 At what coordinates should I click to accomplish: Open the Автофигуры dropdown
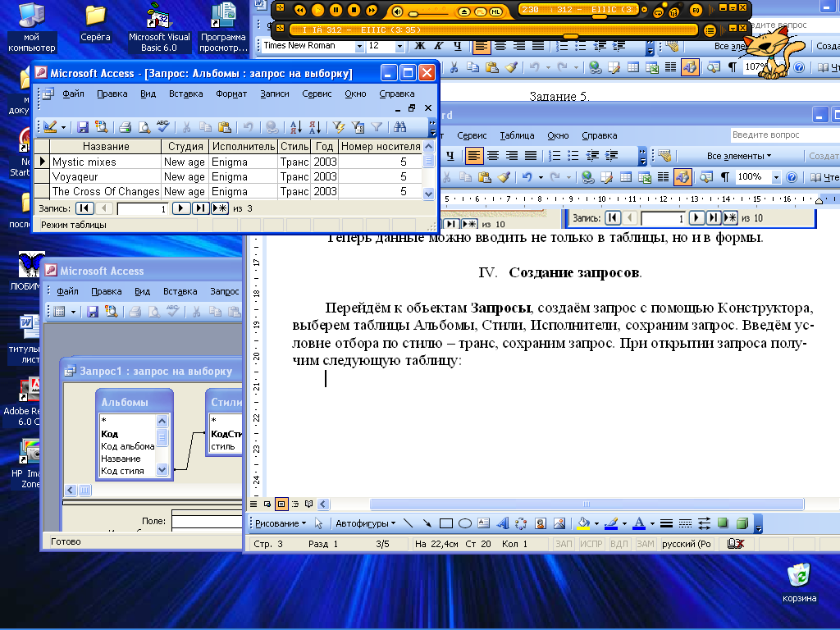[x=365, y=523]
